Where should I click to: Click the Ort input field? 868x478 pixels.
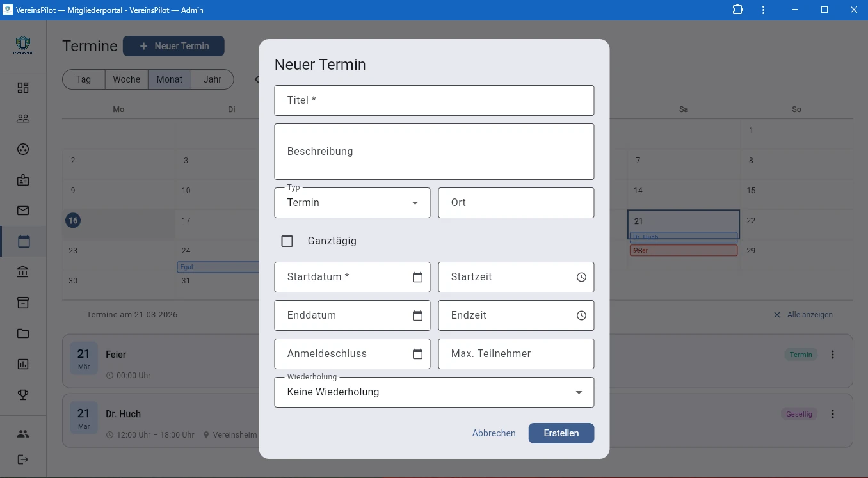click(x=516, y=202)
